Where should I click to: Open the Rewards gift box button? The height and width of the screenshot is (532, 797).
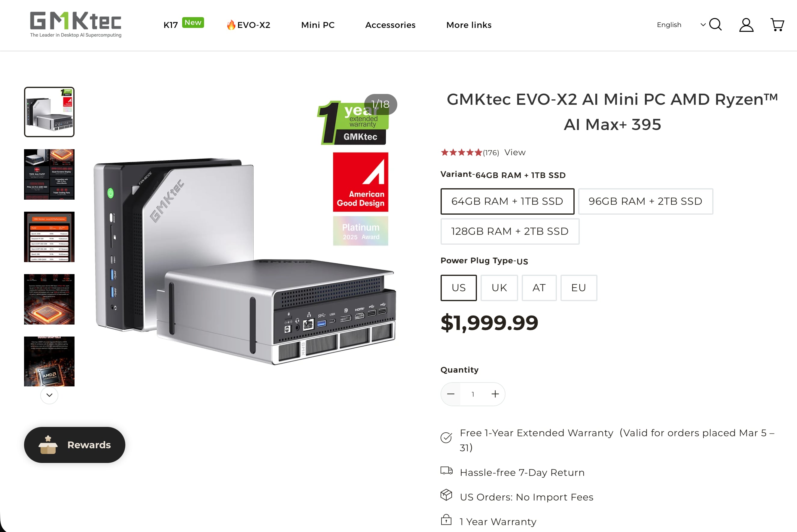(74, 444)
